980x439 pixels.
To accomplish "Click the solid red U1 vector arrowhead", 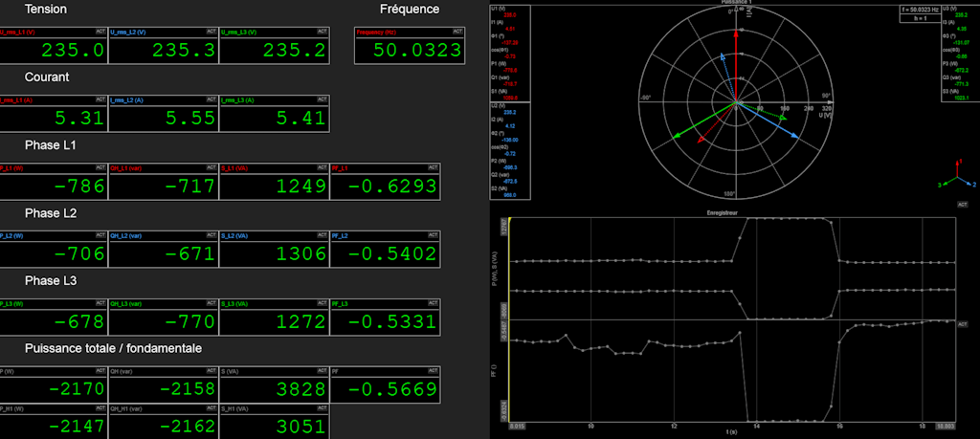I will 736,34.
